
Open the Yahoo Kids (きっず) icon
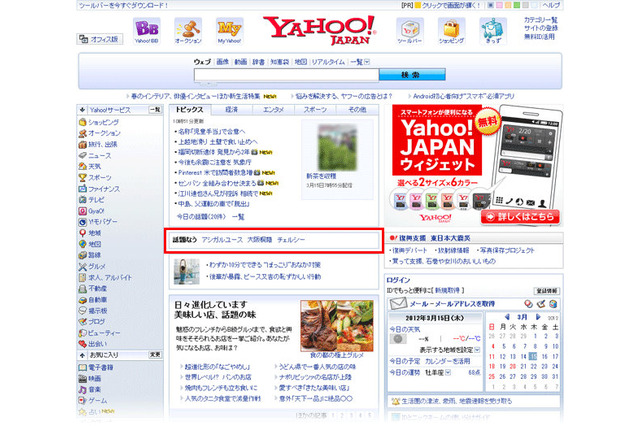coord(493,31)
